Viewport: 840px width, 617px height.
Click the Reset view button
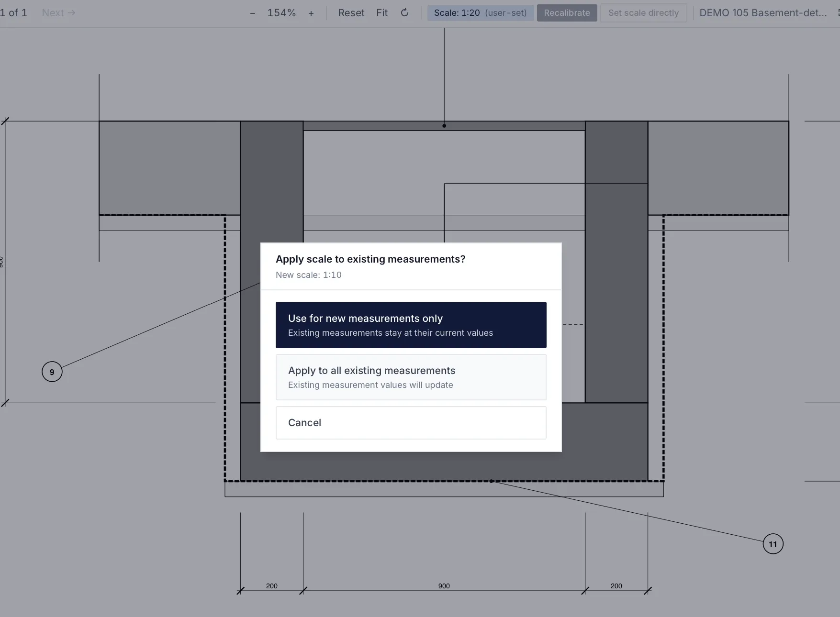pyautogui.click(x=351, y=13)
